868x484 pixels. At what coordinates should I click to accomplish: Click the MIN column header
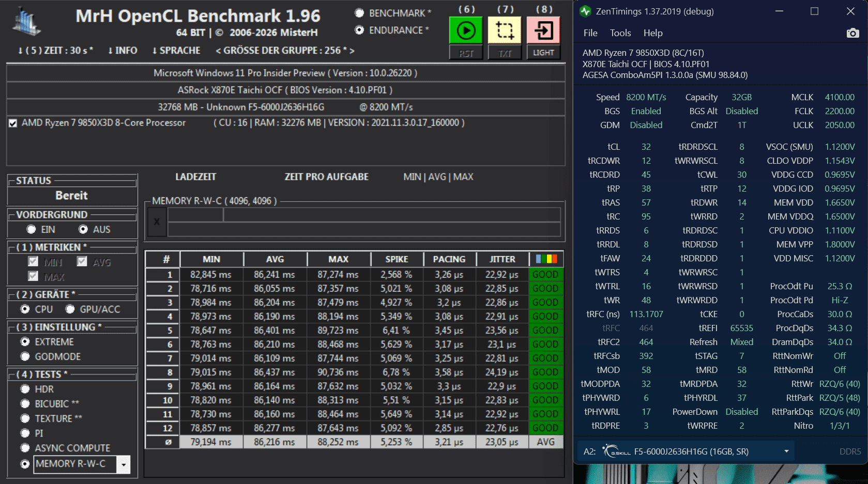[211, 259]
